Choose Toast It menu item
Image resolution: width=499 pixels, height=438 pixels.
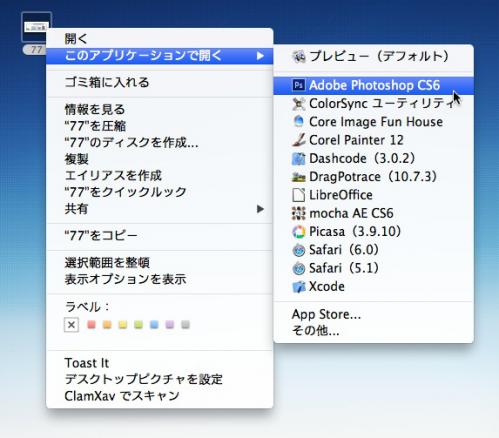(160, 363)
